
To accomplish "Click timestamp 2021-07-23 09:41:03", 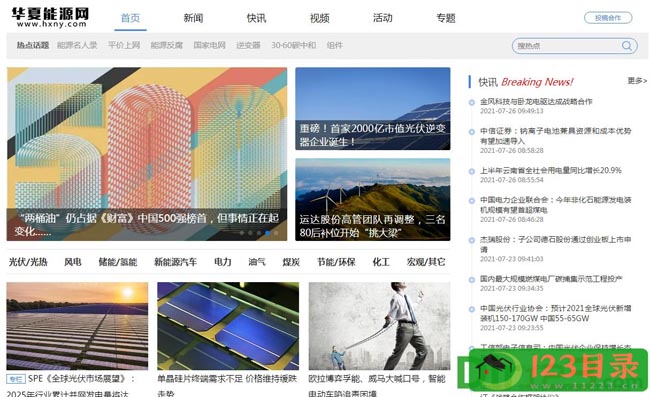I will 512,259.
